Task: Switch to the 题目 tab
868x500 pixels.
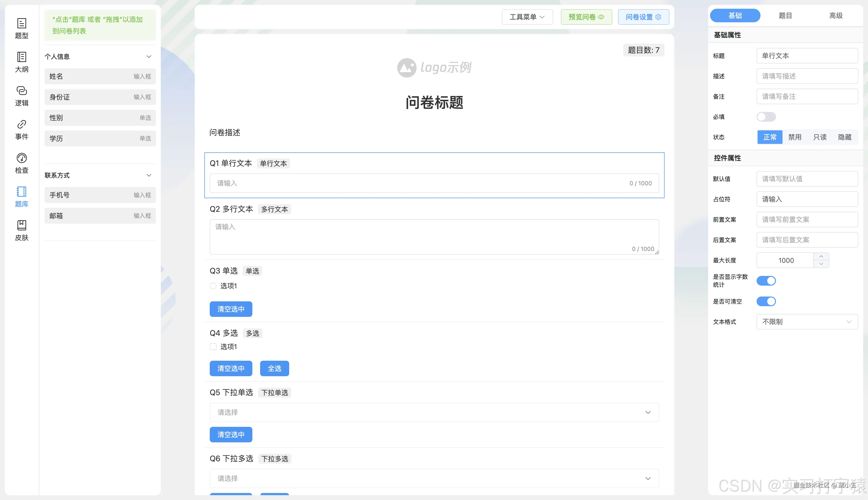Action: (785, 15)
